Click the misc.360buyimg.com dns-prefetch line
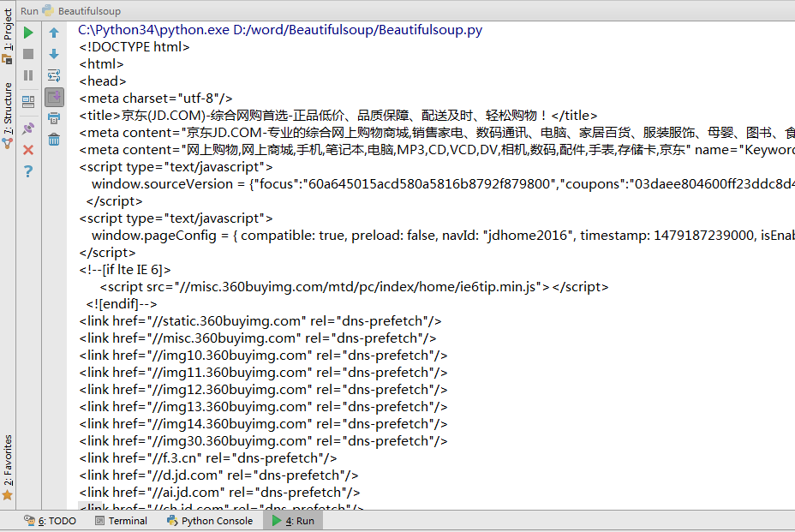This screenshot has height=532, width=795. tap(258, 338)
